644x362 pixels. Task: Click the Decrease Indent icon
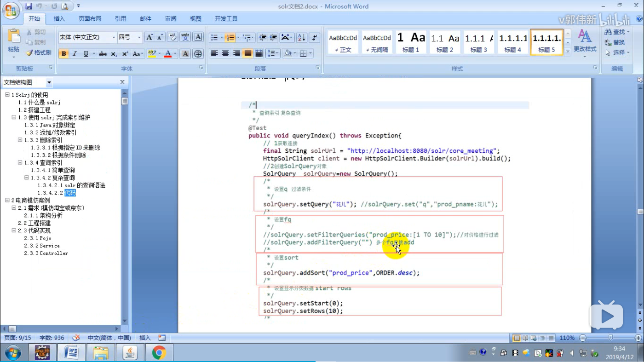pos(263,37)
